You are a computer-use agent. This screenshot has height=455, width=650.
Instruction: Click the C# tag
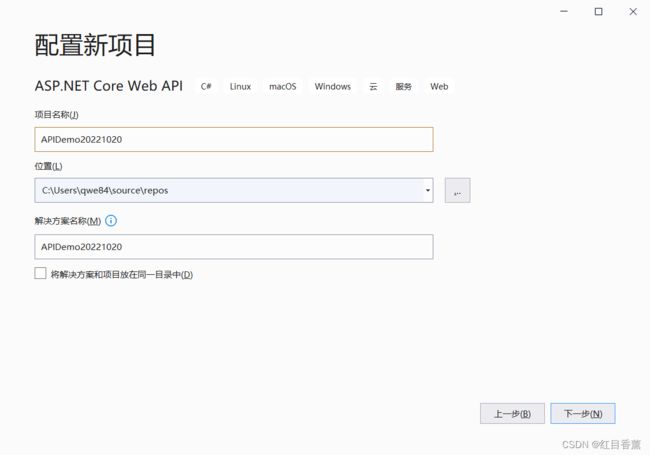[206, 86]
